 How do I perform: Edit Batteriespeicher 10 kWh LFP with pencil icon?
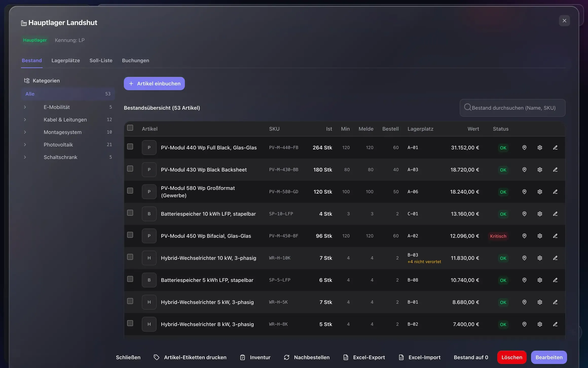tap(555, 214)
